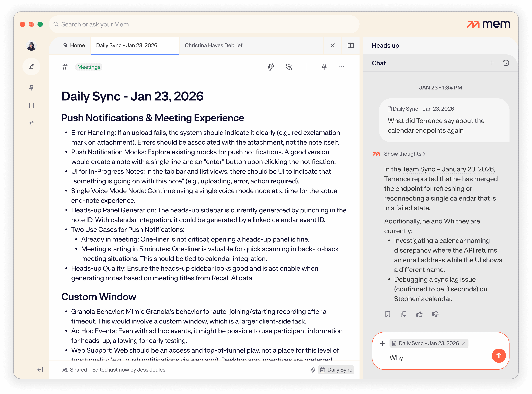Switch to Christina Hayes Debrief tab
532x394 pixels.
click(213, 45)
